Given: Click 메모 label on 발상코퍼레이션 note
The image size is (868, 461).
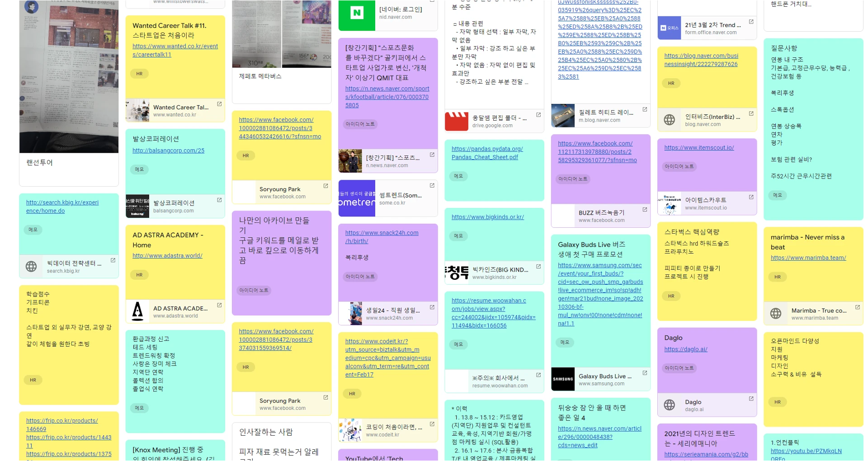Looking at the screenshot, I should (139, 169).
